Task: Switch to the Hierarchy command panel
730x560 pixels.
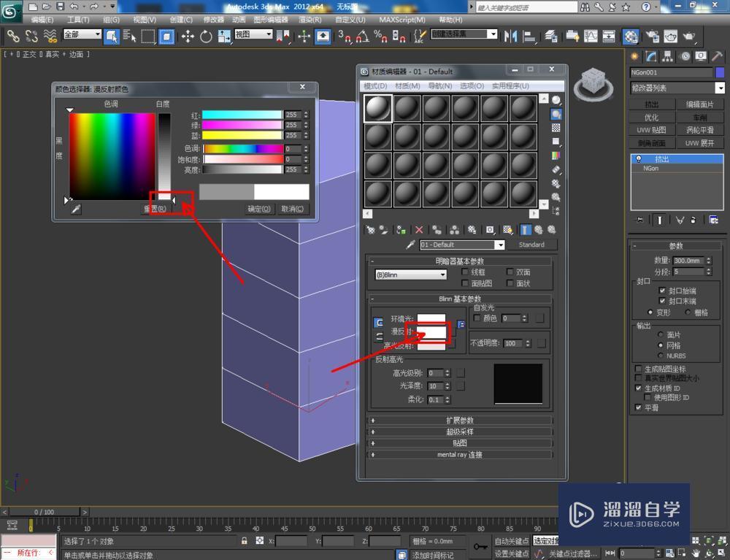Action: (x=668, y=56)
